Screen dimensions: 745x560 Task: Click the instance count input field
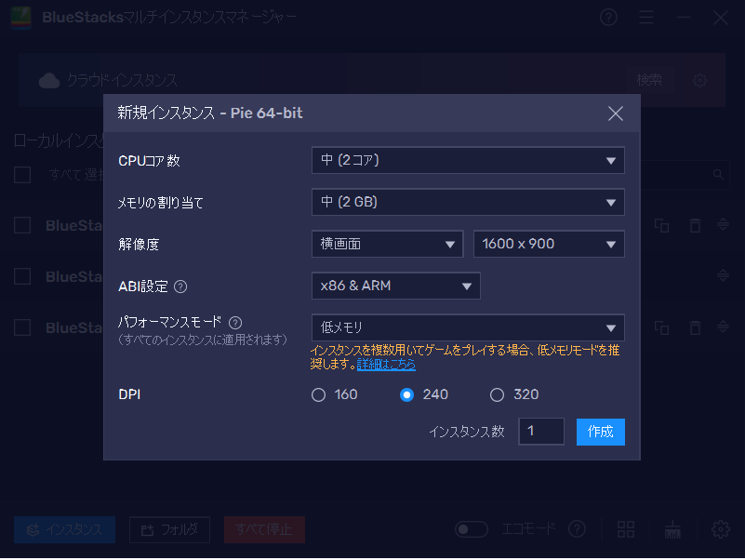tap(541, 432)
